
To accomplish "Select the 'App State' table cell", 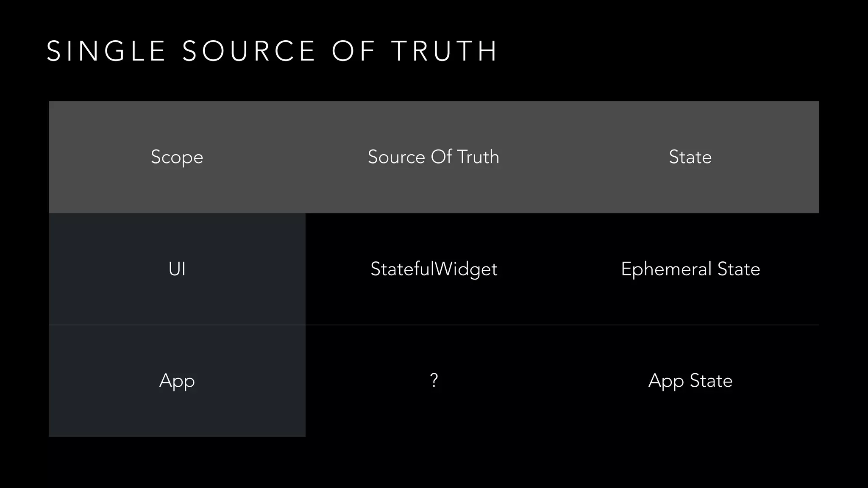I will pos(690,381).
